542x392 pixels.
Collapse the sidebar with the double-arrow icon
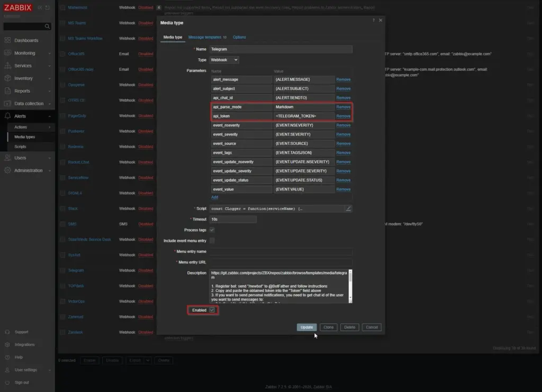pos(40,7)
